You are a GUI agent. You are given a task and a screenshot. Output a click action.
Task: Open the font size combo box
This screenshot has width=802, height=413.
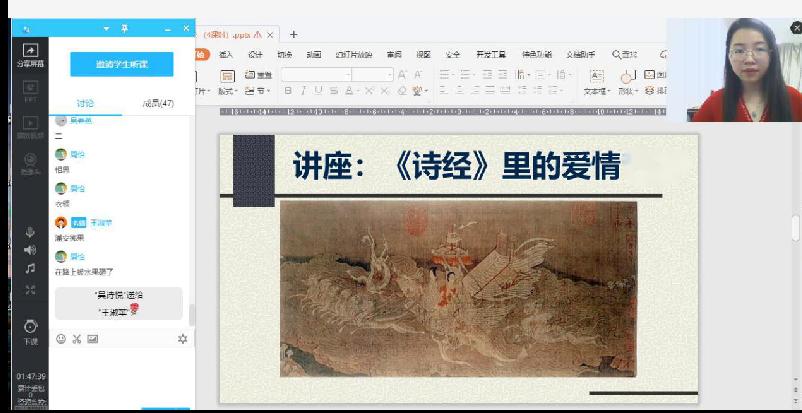click(x=372, y=75)
